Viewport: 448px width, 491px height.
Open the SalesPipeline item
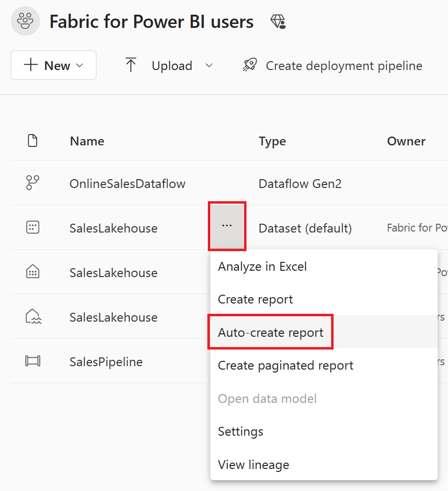106,362
